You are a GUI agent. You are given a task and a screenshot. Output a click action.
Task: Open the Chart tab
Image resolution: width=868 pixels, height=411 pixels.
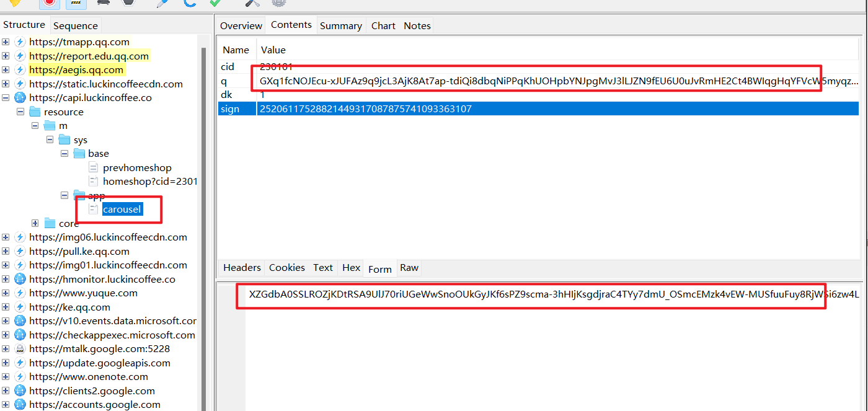point(383,25)
